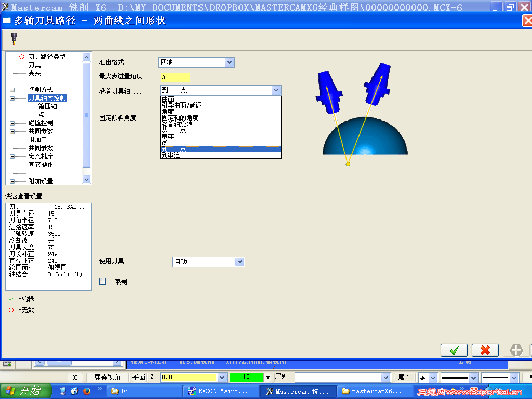Cancel the dialog with the red X button

[485, 350]
